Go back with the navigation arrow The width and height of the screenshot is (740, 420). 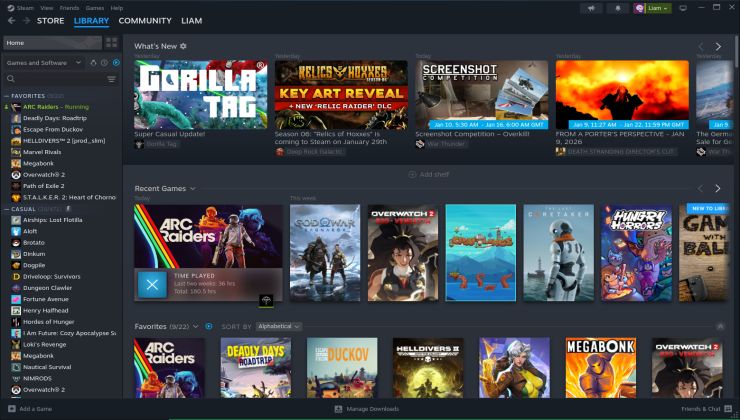[12, 20]
